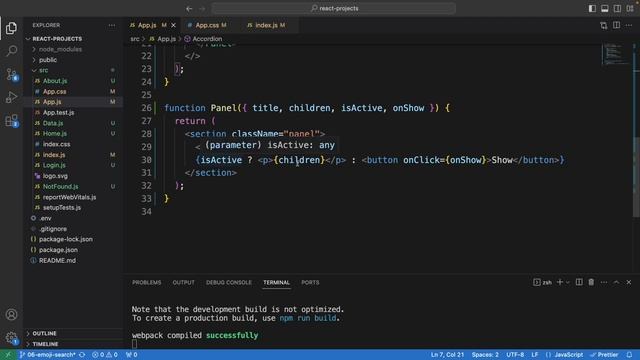Open Run and Debug view
The height and width of the screenshot is (360, 640).
[11, 97]
